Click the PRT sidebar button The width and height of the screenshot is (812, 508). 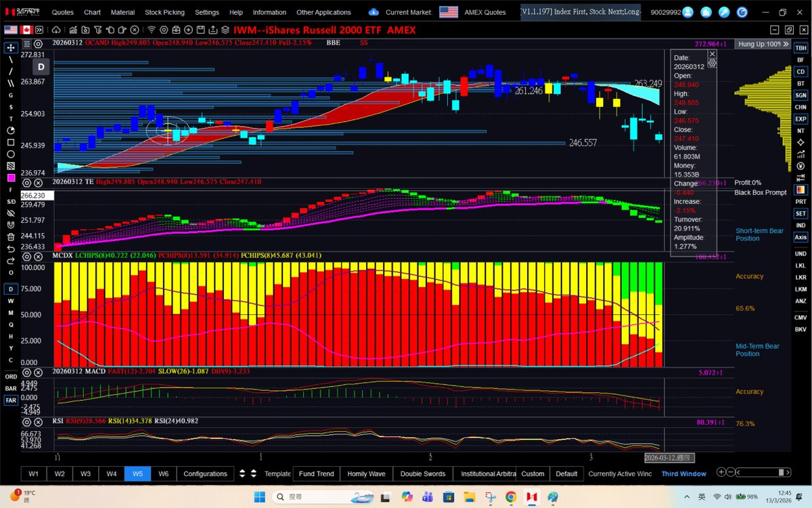[x=800, y=202]
